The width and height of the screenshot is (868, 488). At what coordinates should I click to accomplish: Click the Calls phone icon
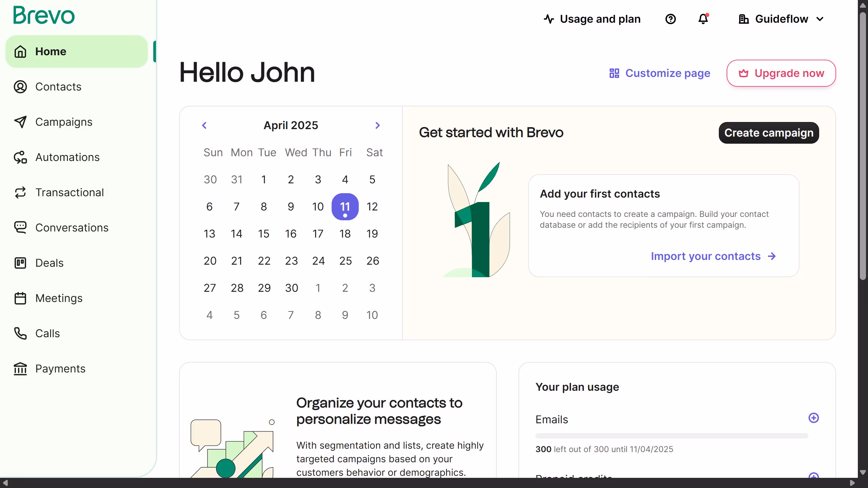pos(20,333)
